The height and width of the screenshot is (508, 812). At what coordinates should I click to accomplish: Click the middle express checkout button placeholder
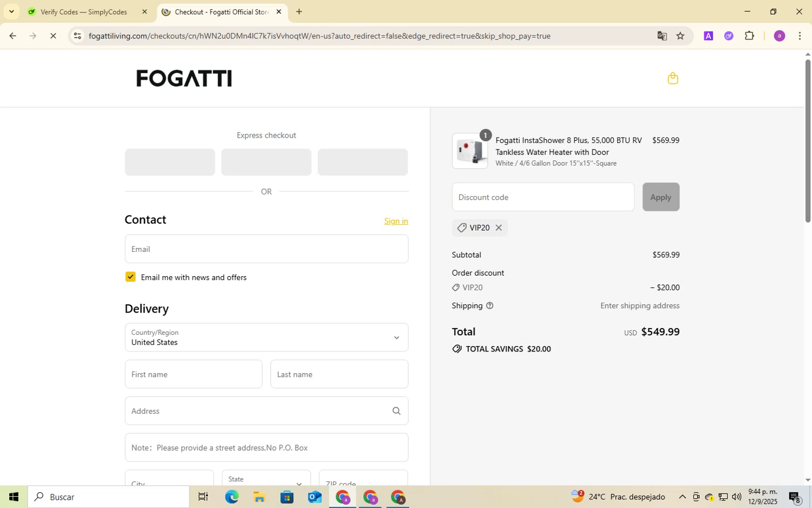266,162
